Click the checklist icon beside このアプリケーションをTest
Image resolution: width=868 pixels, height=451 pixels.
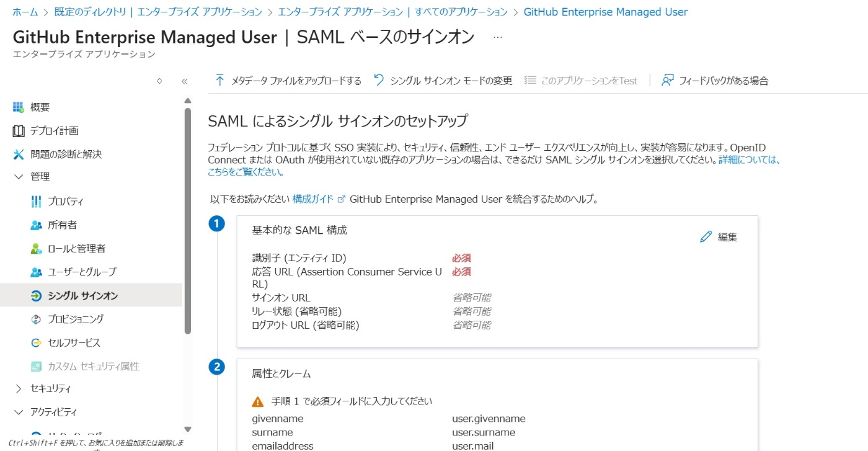click(530, 81)
